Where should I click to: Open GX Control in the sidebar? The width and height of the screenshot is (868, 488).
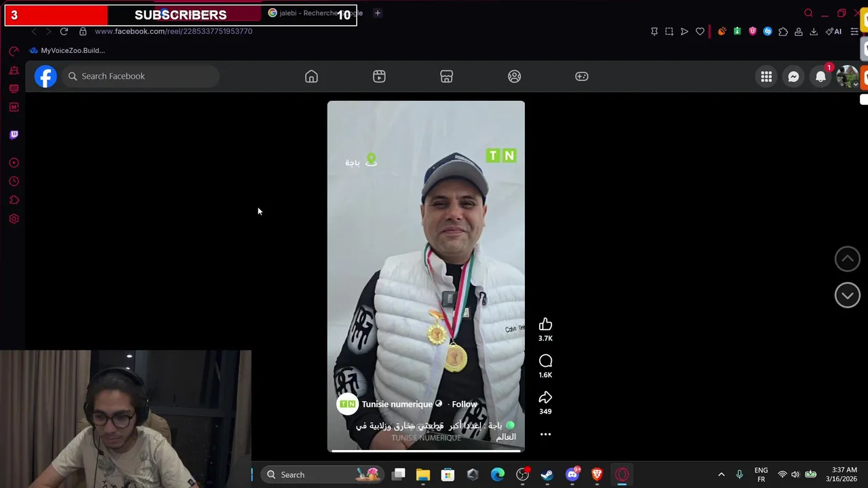point(14,52)
